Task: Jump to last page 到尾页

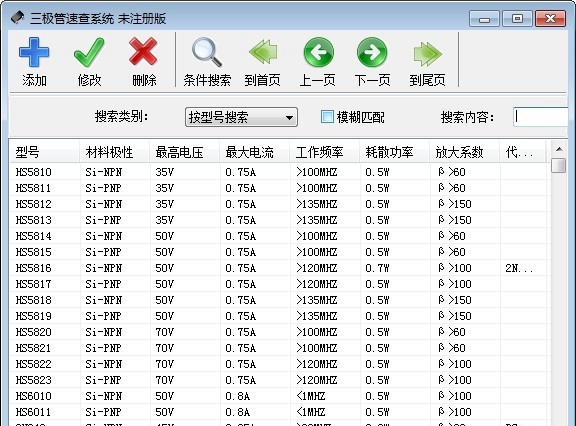Action: tap(427, 61)
